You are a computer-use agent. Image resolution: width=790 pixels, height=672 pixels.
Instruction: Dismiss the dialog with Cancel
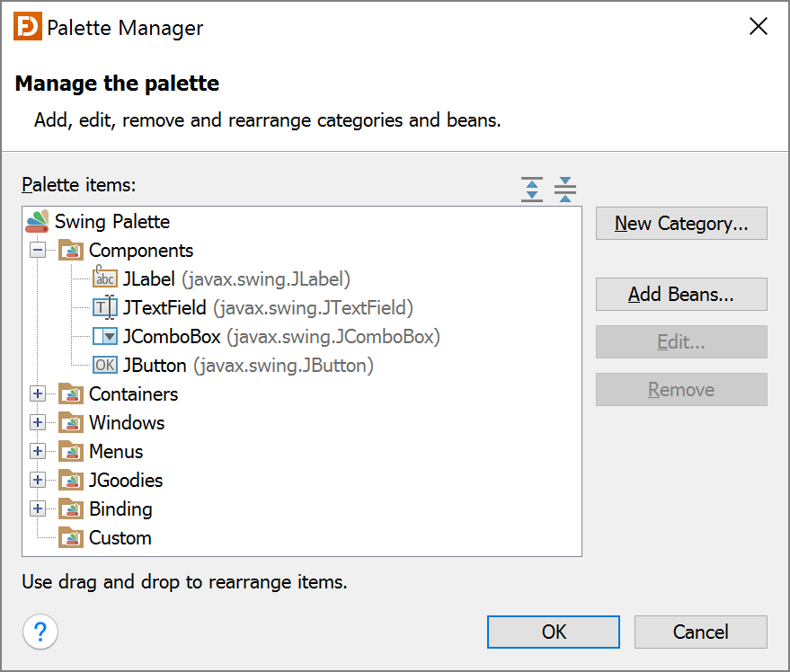point(700,632)
